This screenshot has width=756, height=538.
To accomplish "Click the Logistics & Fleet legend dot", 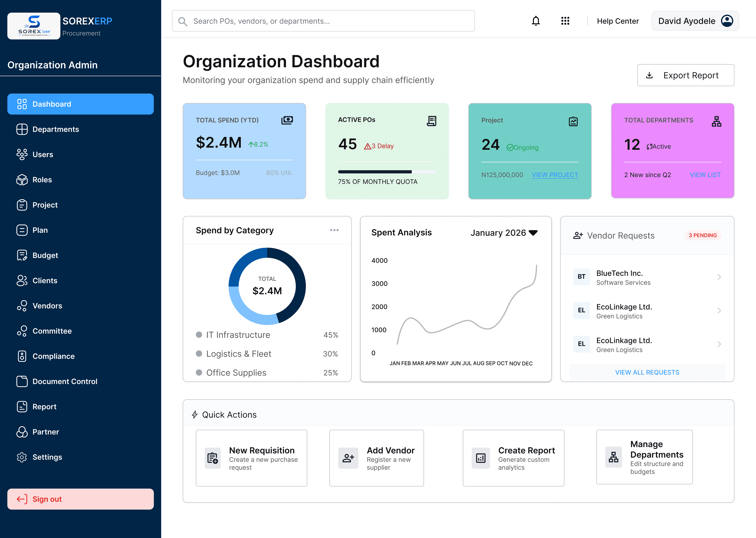I will pyautogui.click(x=199, y=353).
